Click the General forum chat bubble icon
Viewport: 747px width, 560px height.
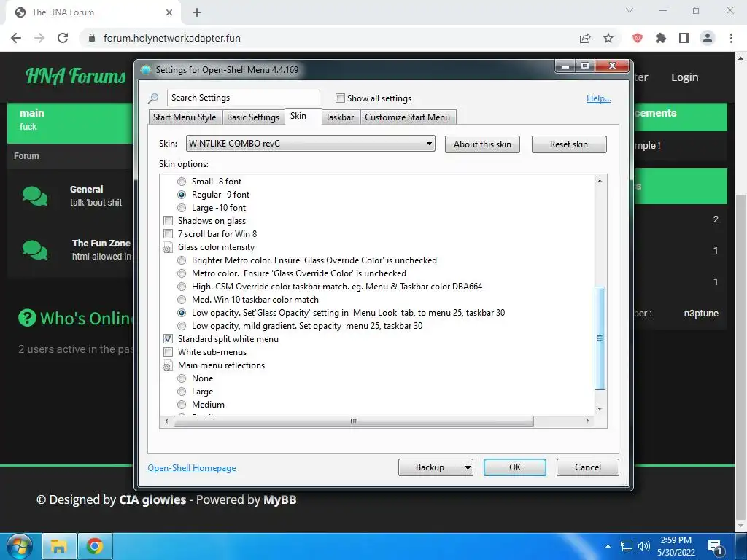click(35, 195)
